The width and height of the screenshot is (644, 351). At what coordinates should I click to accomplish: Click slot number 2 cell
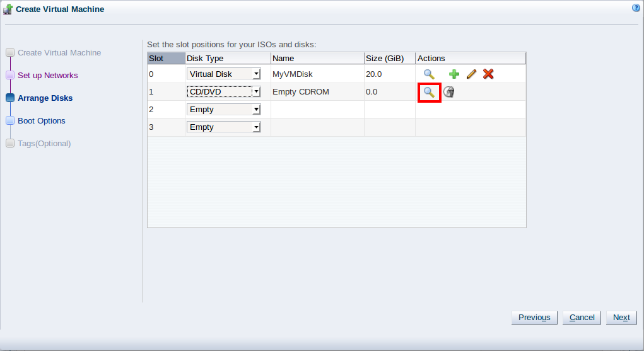click(166, 109)
